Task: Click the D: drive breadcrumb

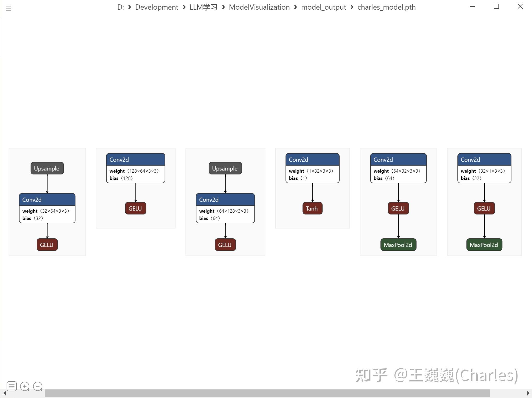Action: (120, 7)
